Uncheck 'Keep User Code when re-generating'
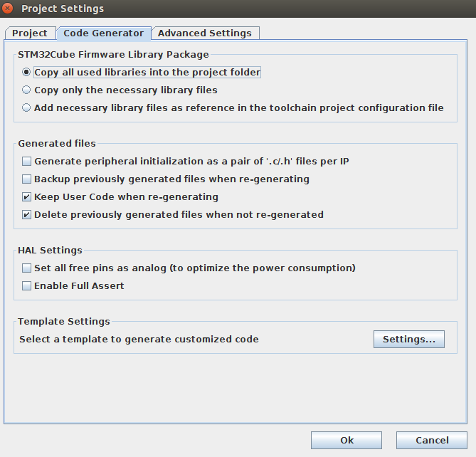476x457 pixels. click(x=27, y=197)
